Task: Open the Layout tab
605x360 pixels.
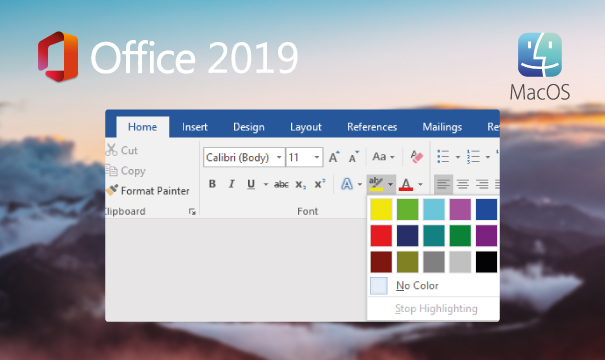Action: click(x=306, y=127)
